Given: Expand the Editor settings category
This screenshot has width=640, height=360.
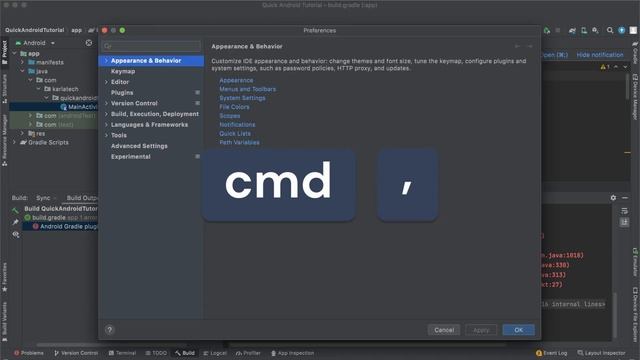Looking at the screenshot, I should [x=106, y=82].
